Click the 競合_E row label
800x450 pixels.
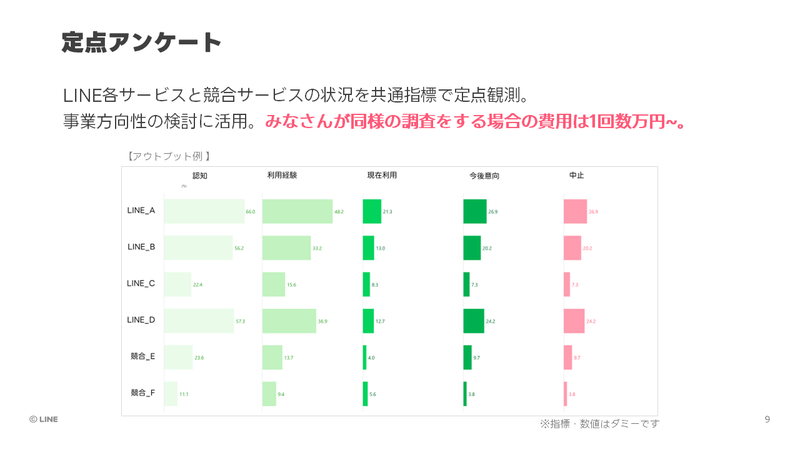coord(142,357)
